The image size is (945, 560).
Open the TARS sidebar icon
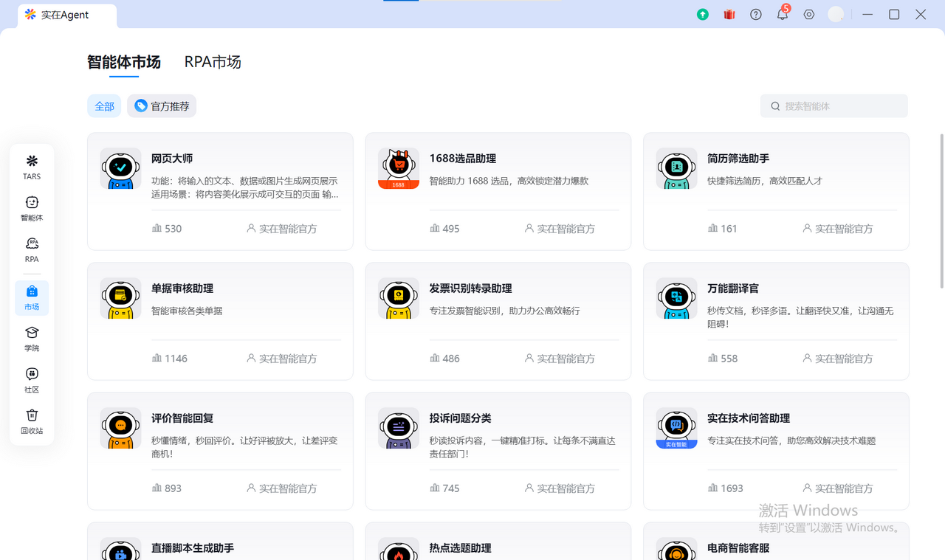click(32, 167)
